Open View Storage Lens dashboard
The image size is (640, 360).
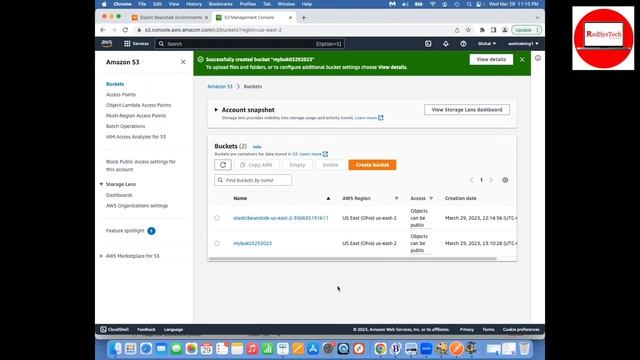tap(467, 110)
